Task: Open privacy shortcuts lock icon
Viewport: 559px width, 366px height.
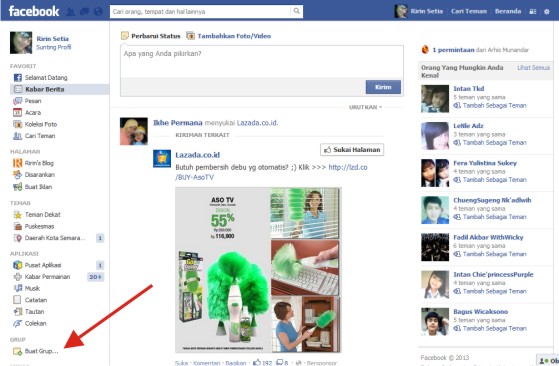Action: coord(533,11)
